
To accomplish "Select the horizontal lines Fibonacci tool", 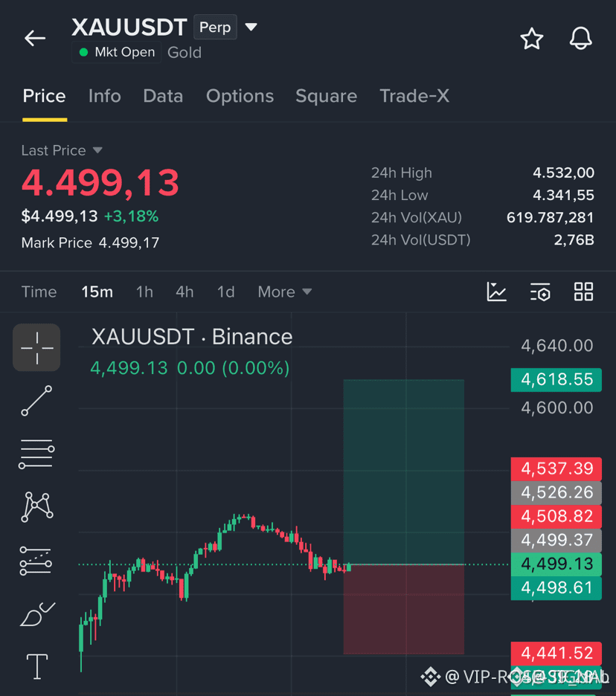I will click(x=36, y=454).
